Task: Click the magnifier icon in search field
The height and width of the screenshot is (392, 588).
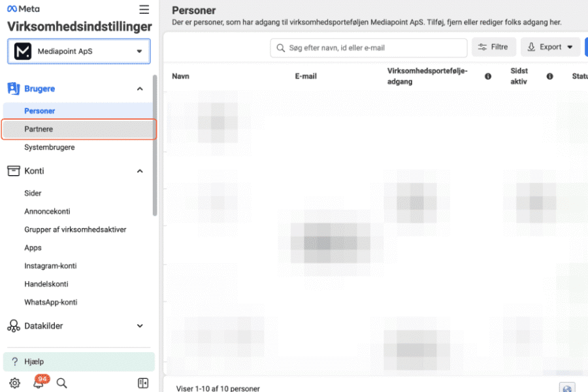Action: tap(280, 48)
